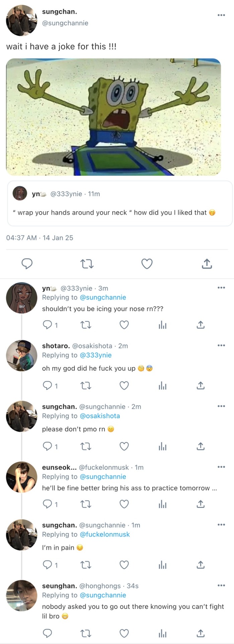Open the quoted tweet from @333ynie
Image resolution: width=234 pixels, height=644 pixels.
pyautogui.click(x=120, y=204)
